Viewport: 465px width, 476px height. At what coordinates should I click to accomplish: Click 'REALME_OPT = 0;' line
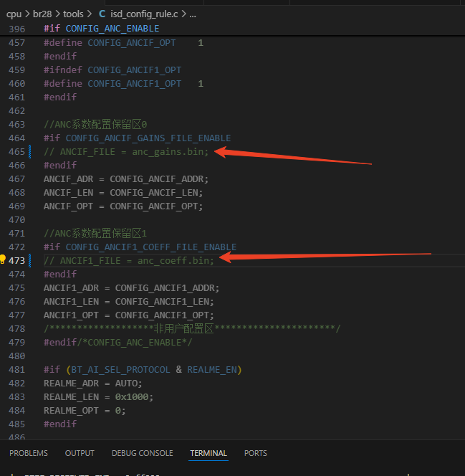pos(85,411)
